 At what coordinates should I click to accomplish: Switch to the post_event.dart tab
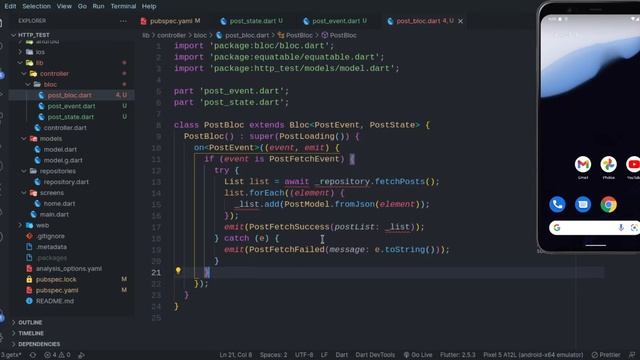(x=335, y=21)
